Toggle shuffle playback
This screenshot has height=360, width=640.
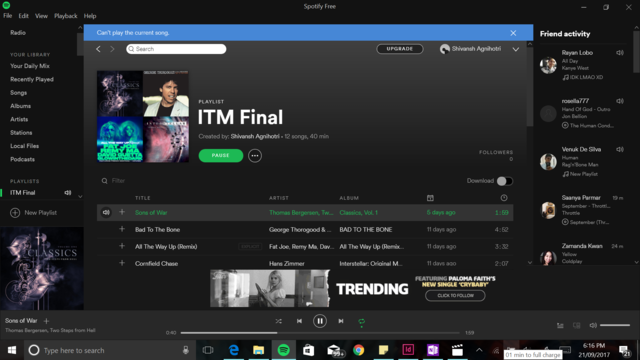click(x=278, y=321)
